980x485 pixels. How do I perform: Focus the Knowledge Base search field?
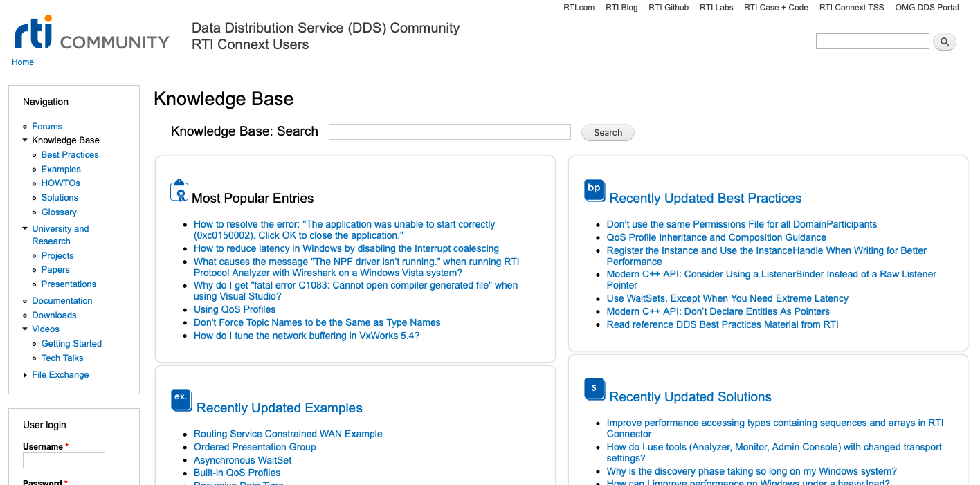[x=450, y=131]
